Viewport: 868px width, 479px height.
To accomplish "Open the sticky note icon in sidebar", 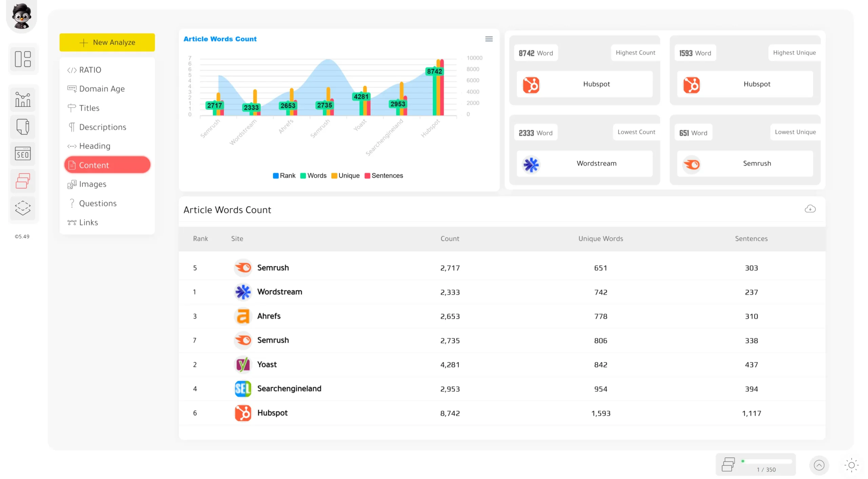I will (23, 127).
